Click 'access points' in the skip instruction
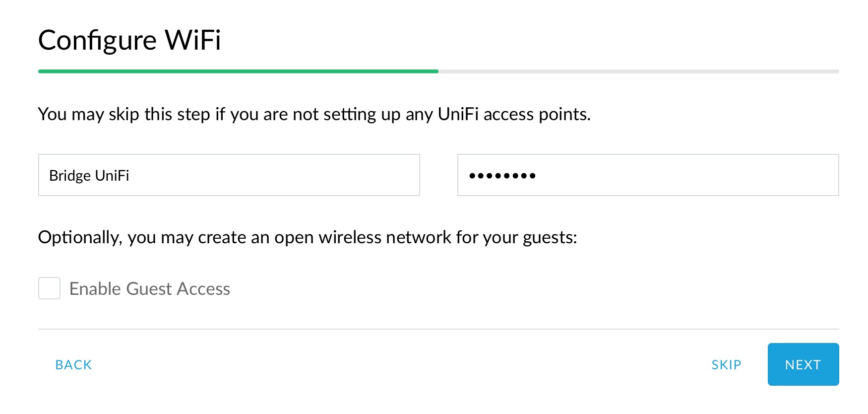 [x=536, y=114]
